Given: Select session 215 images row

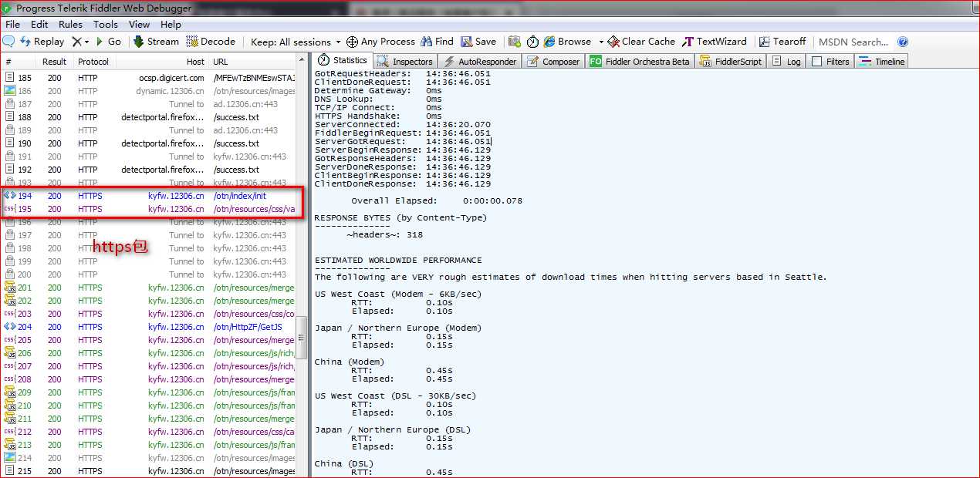Looking at the screenshot, I should [x=148, y=471].
